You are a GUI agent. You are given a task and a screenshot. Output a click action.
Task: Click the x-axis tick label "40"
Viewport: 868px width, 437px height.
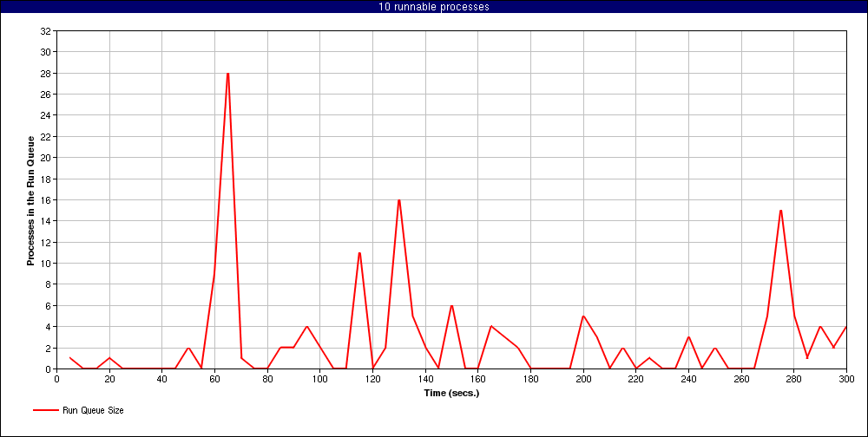161,380
